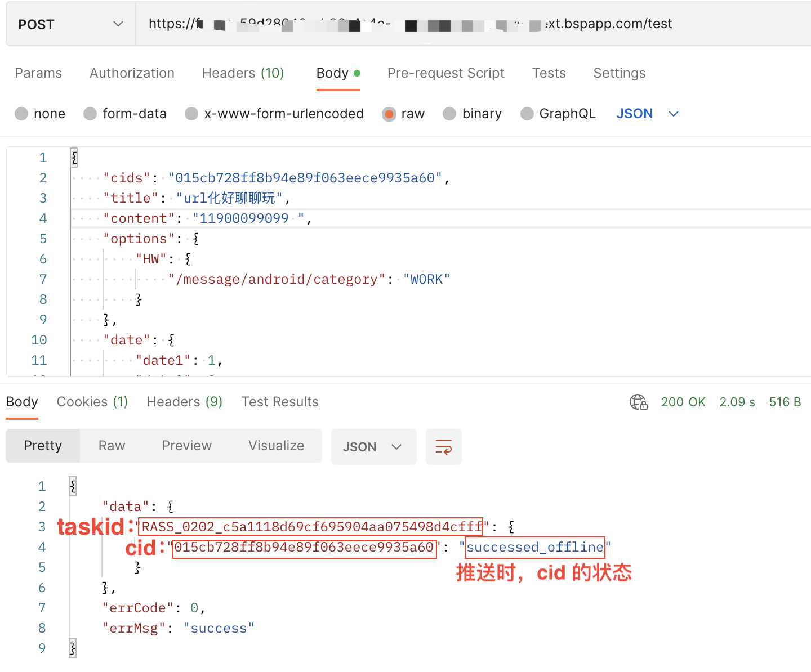Screen dimensions: 811x672
Task: Click the wrap lines icon in response
Action: point(443,447)
